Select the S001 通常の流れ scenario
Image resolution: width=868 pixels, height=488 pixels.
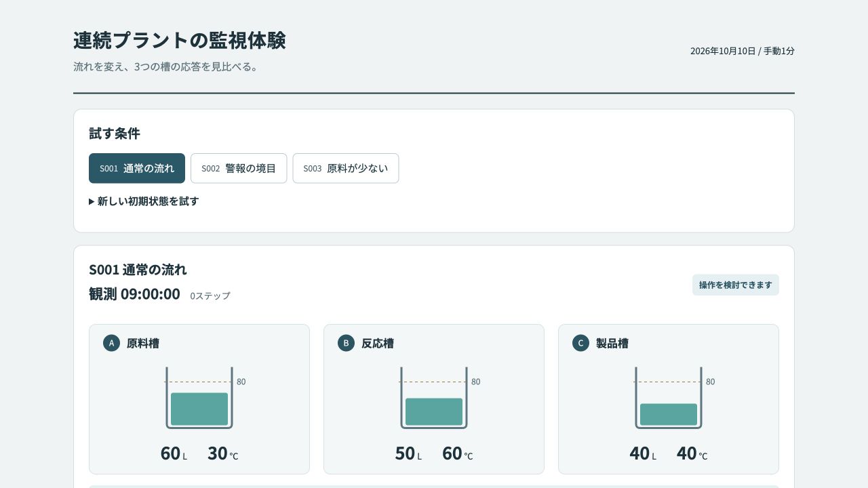click(137, 168)
